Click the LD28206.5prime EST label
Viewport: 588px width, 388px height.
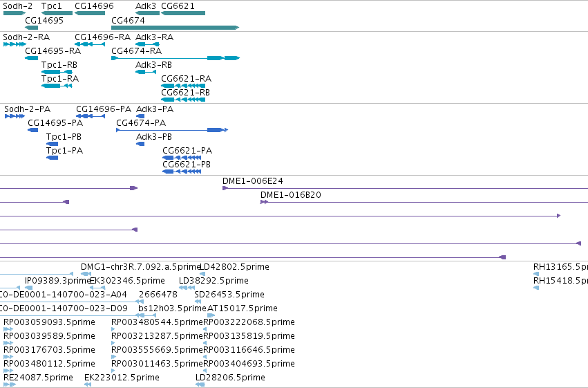point(230,378)
